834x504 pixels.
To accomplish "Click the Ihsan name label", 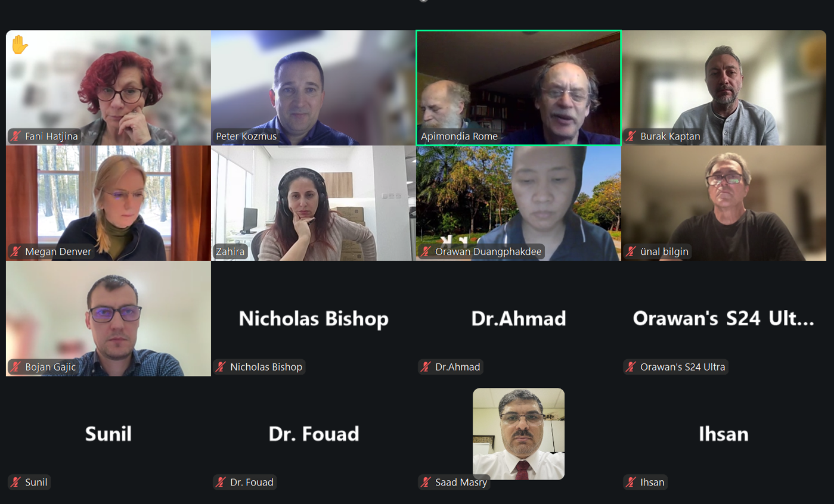I will 652,482.
